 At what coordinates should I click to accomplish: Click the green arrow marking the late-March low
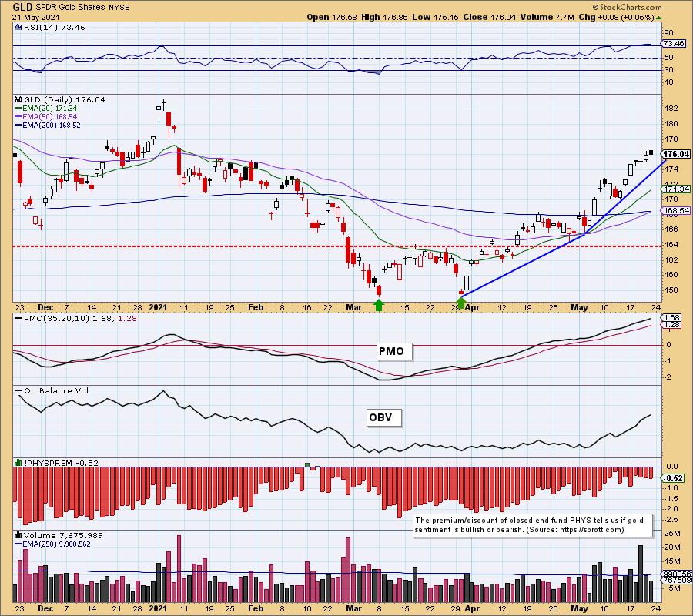tap(461, 303)
